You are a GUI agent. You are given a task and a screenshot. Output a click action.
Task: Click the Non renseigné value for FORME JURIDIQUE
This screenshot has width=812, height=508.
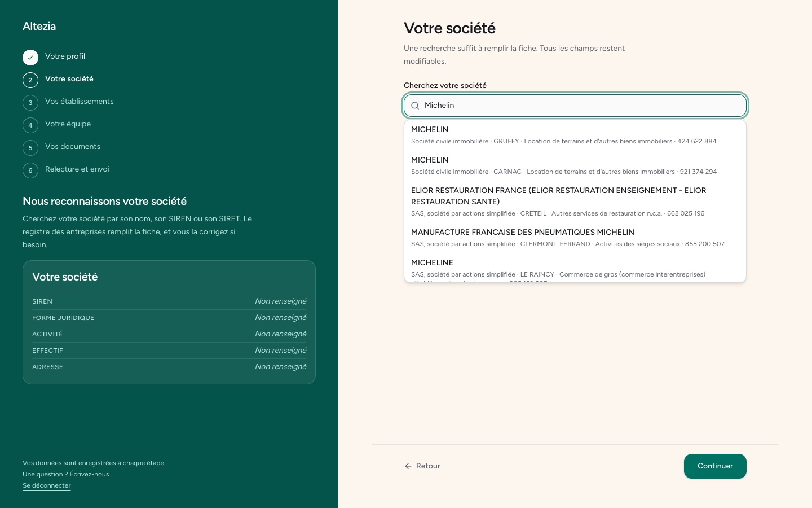281,318
